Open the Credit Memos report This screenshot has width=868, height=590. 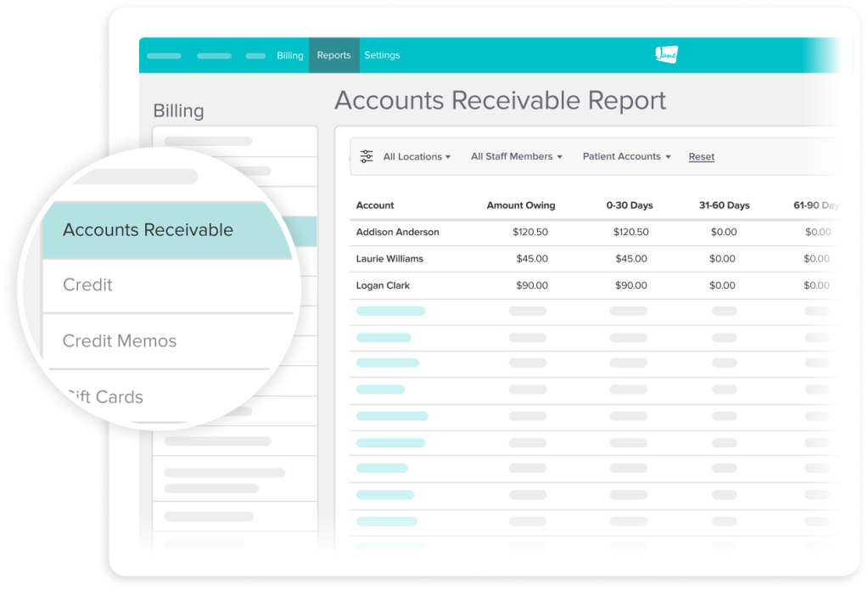pos(119,340)
